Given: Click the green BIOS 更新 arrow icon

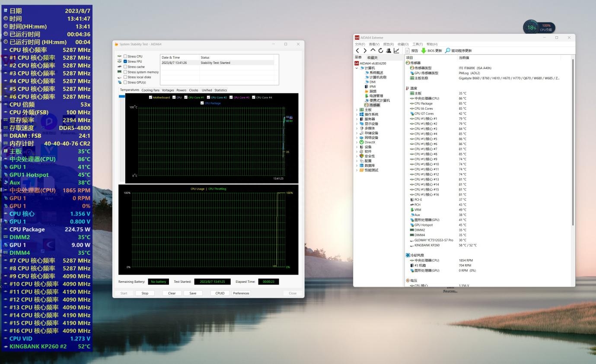Looking at the screenshot, I should [x=424, y=51].
